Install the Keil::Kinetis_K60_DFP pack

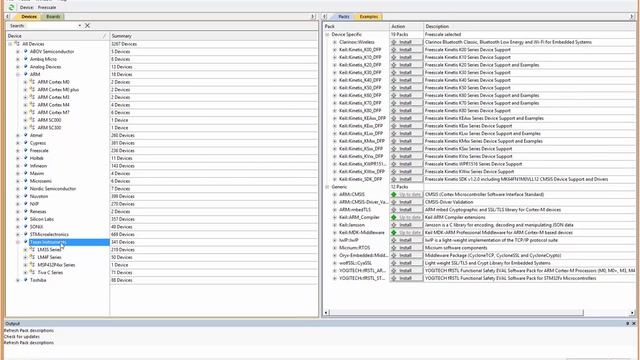(406, 95)
